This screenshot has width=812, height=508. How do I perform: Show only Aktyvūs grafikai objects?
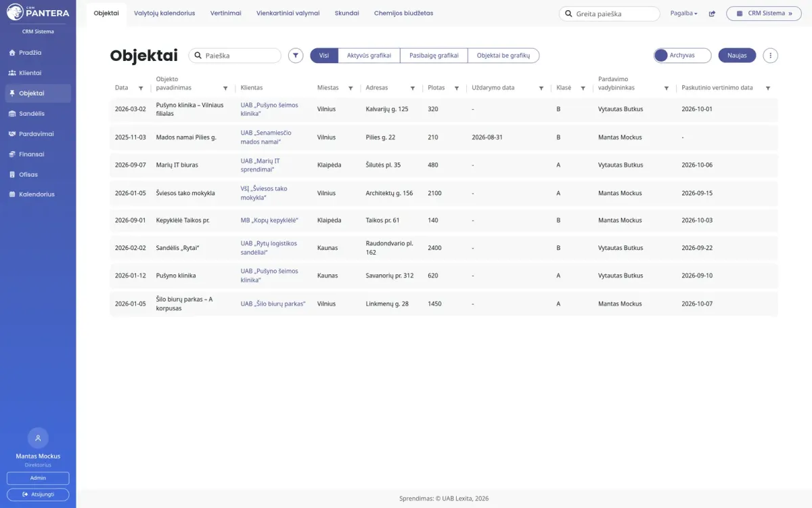[x=369, y=56]
